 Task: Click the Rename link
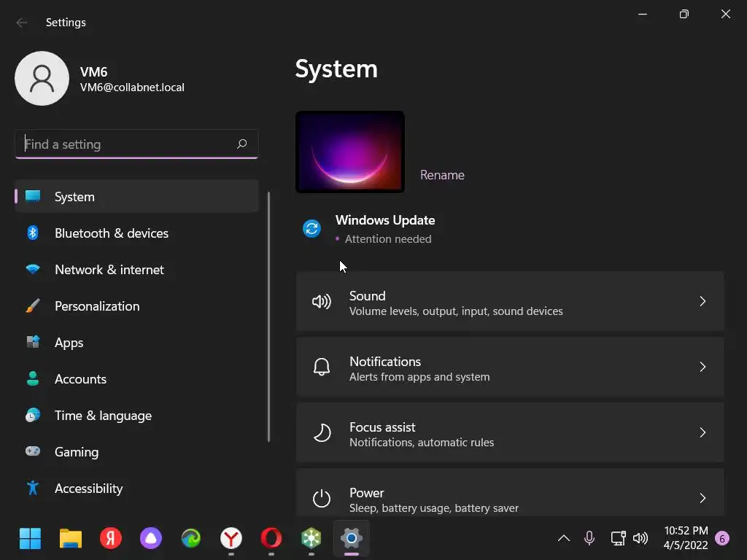(x=442, y=175)
